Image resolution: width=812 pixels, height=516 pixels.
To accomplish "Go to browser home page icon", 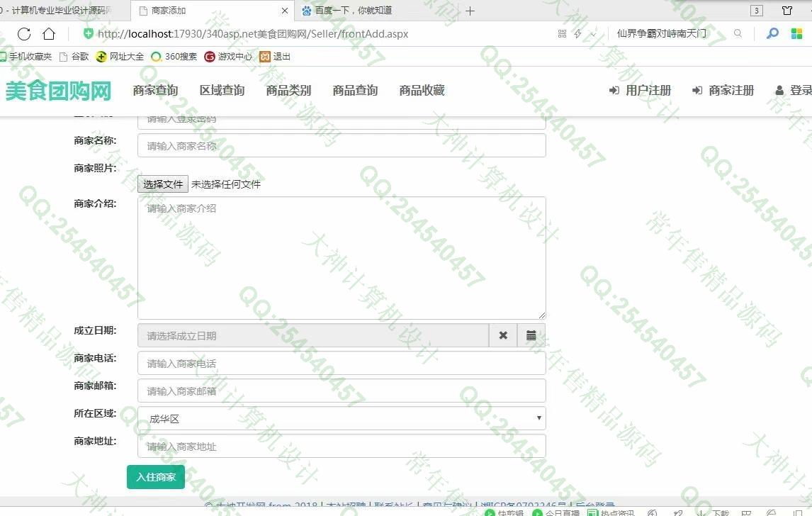I will tap(49, 34).
